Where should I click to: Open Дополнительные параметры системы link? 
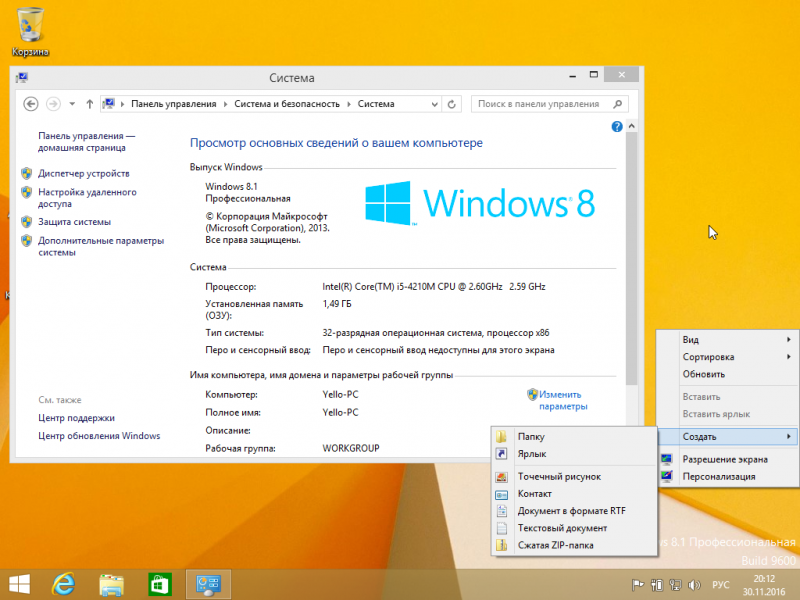101,246
